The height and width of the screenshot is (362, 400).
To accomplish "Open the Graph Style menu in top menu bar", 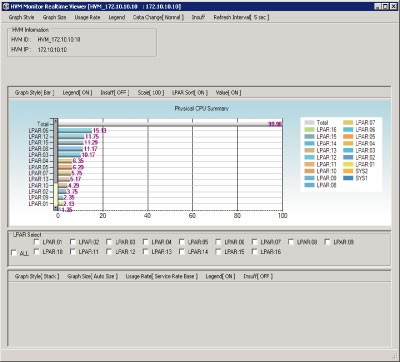I will 22,17.
